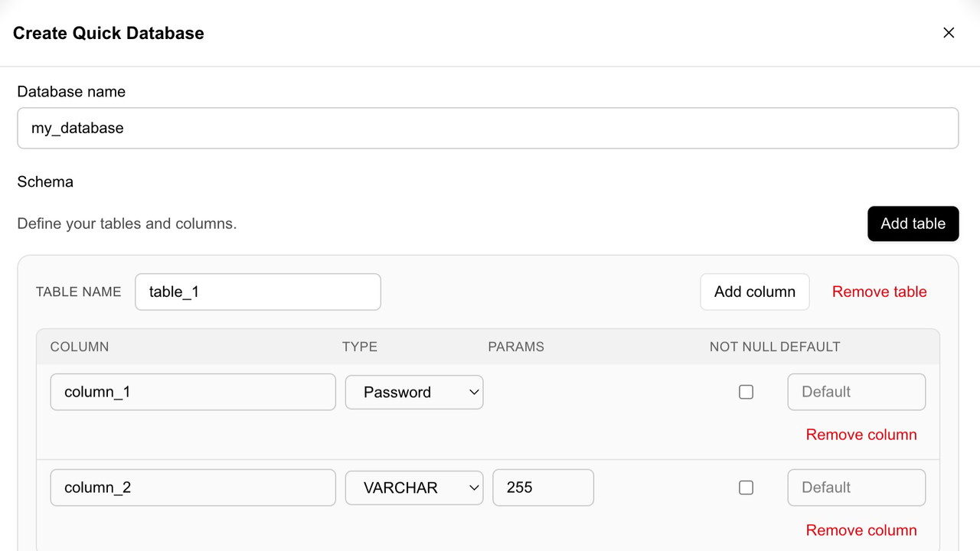Click the Database name label
The image size is (980, 551).
71,91
